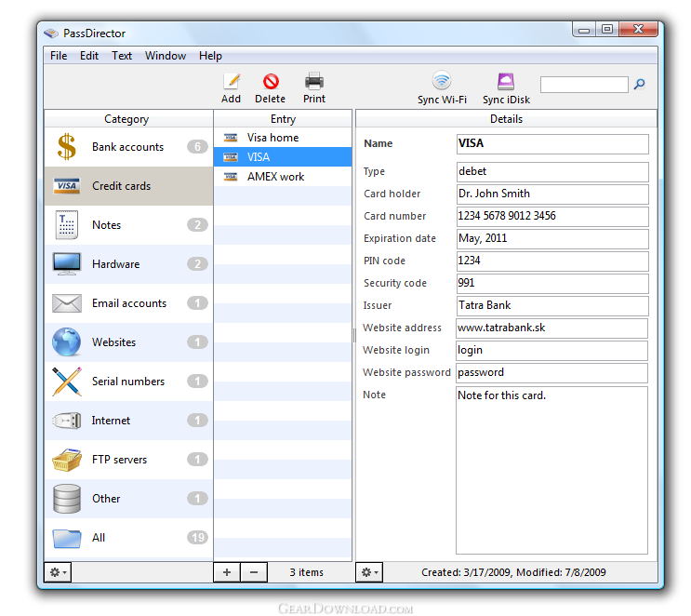Click the red Delete icon
The image size is (691, 616).
click(x=271, y=82)
